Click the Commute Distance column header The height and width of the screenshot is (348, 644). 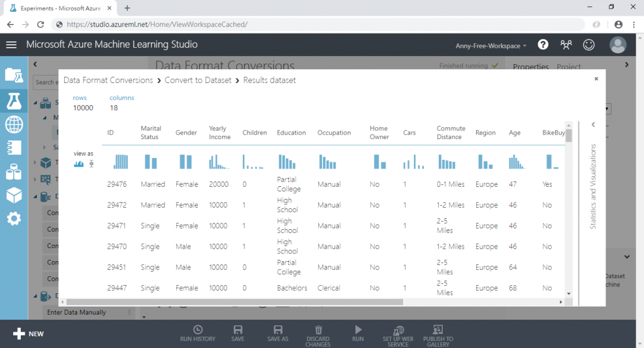point(451,133)
